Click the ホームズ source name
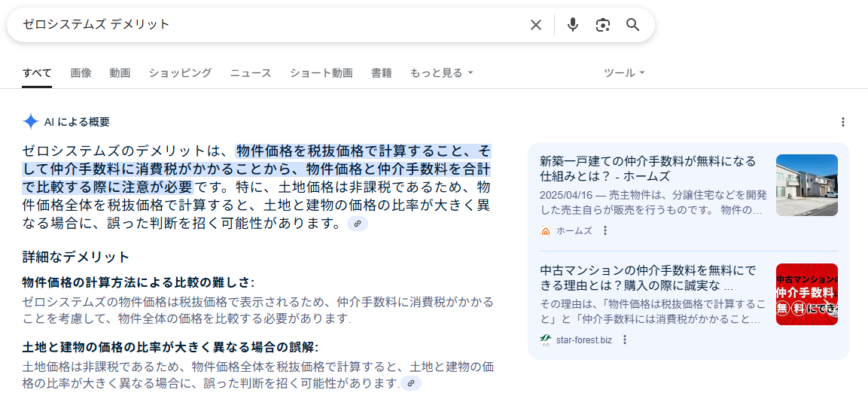 tap(574, 231)
